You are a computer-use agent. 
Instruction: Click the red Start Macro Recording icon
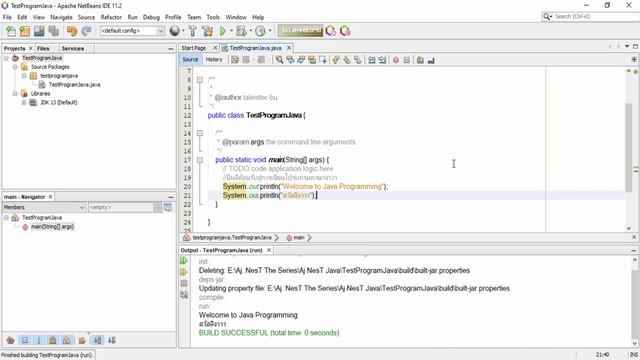(x=396, y=60)
